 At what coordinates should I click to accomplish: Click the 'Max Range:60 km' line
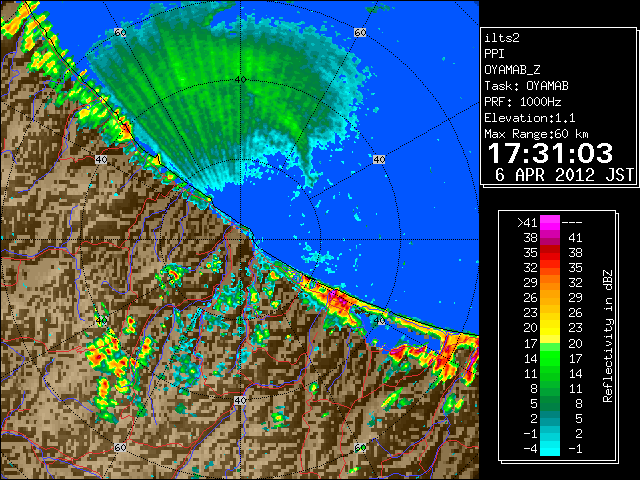[x=536, y=134]
